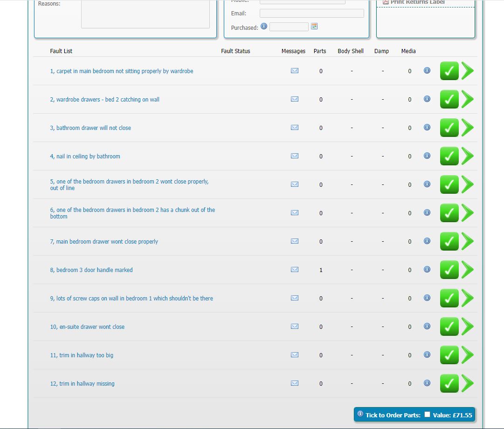Image resolution: width=504 pixels, height=429 pixels.
Task: Open messages envelope for en-suite drawer wont close
Action: pos(295,326)
